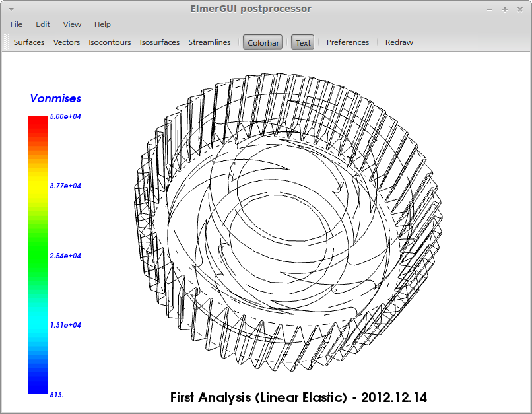
Task: Click the 2.54e+04 colorbar label
Action: pos(65,256)
